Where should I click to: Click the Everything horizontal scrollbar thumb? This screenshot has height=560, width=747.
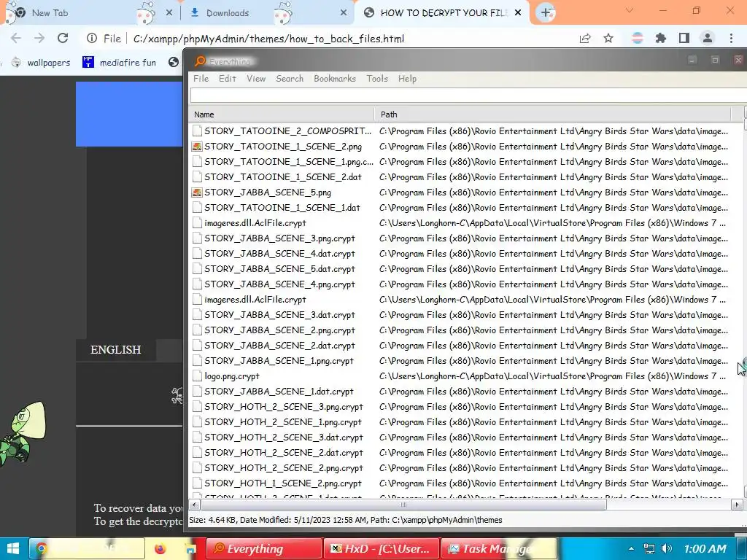coord(403,505)
